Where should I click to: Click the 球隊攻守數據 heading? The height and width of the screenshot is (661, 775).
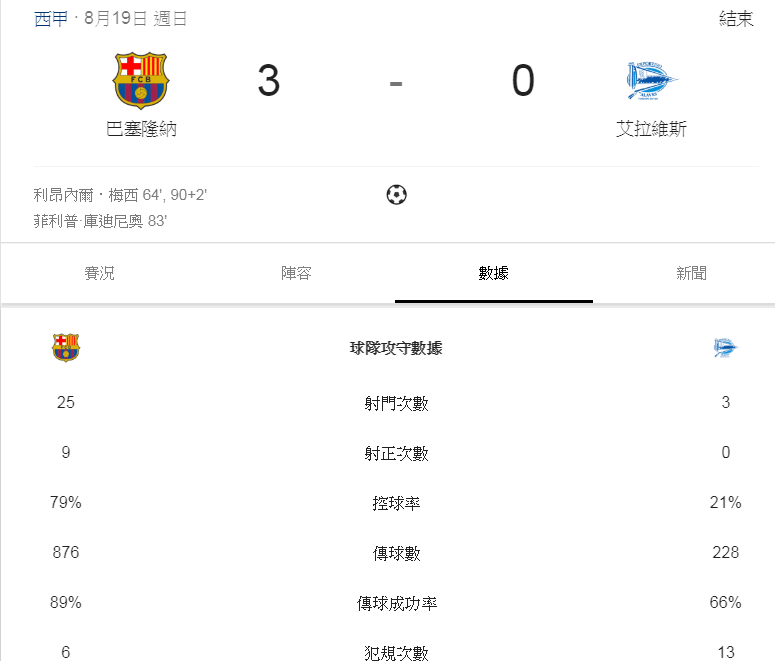point(396,348)
